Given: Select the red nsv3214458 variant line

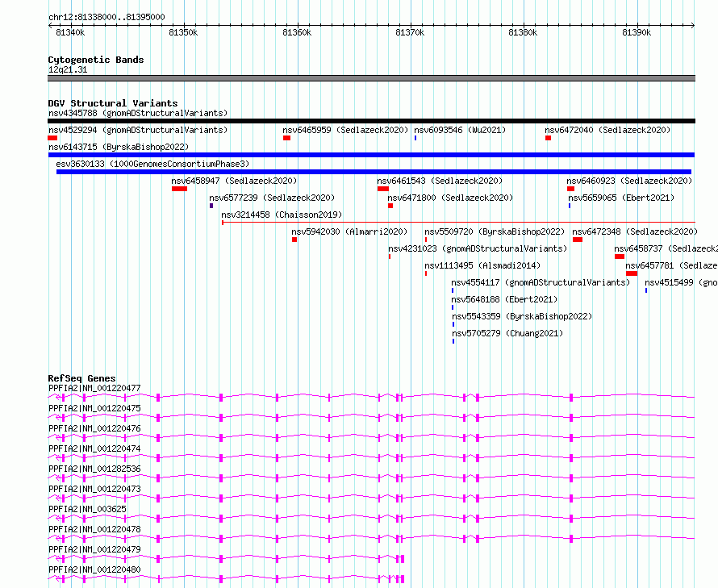Looking at the screenshot, I should [x=458, y=223].
